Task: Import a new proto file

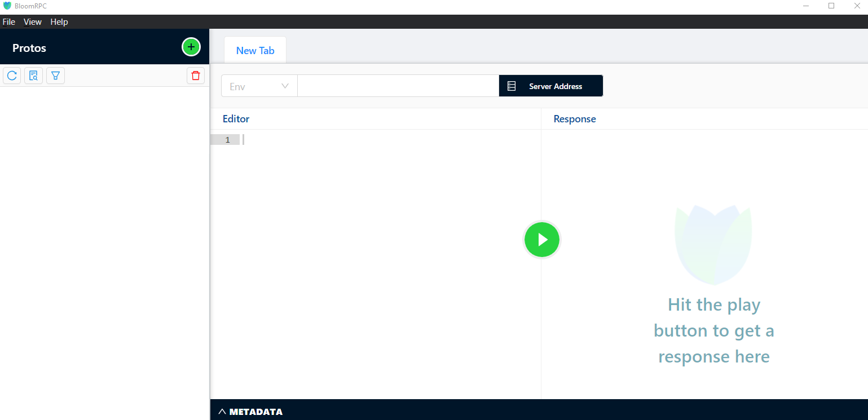Action: pyautogui.click(x=191, y=47)
